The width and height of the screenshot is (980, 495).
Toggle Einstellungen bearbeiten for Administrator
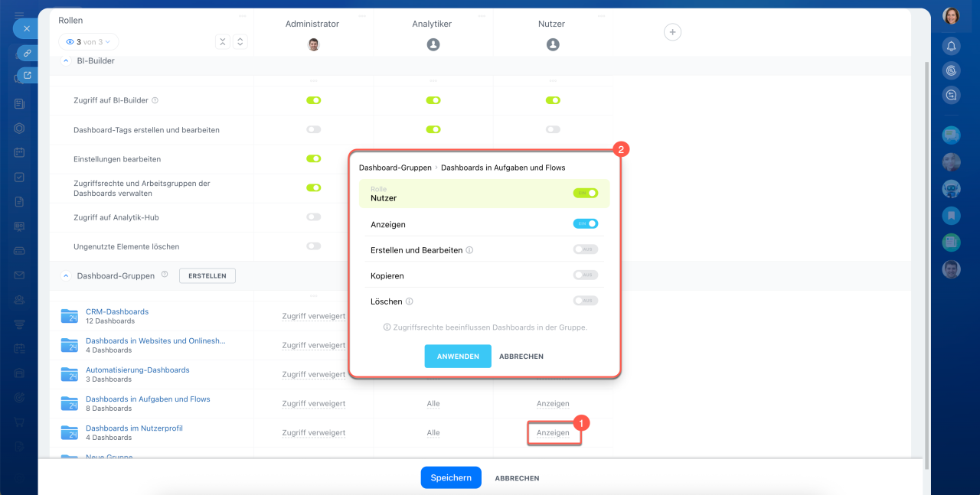[313, 158]
